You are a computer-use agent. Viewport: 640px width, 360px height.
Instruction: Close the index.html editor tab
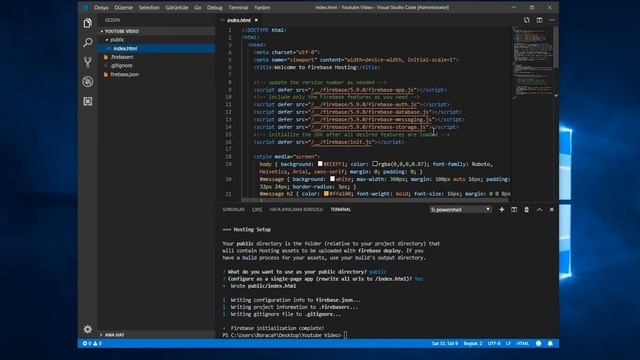[x=256, y=20]
